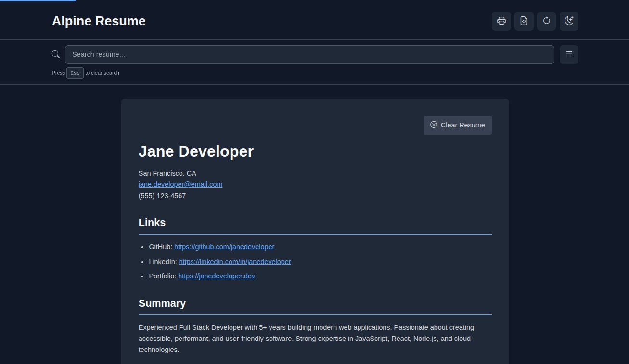Open the hamburger menu beside search
Viewport: 629px width, 364px height.
tap(569, 54)
